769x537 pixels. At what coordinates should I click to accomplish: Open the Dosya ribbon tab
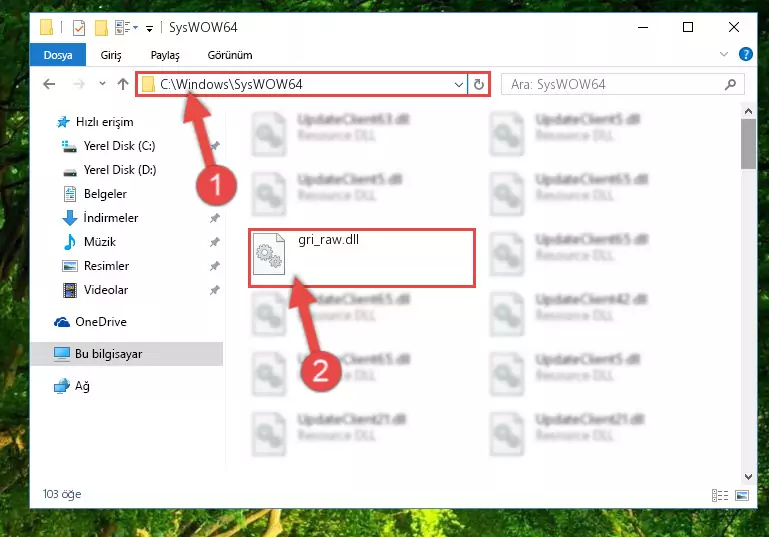point(58,55)
